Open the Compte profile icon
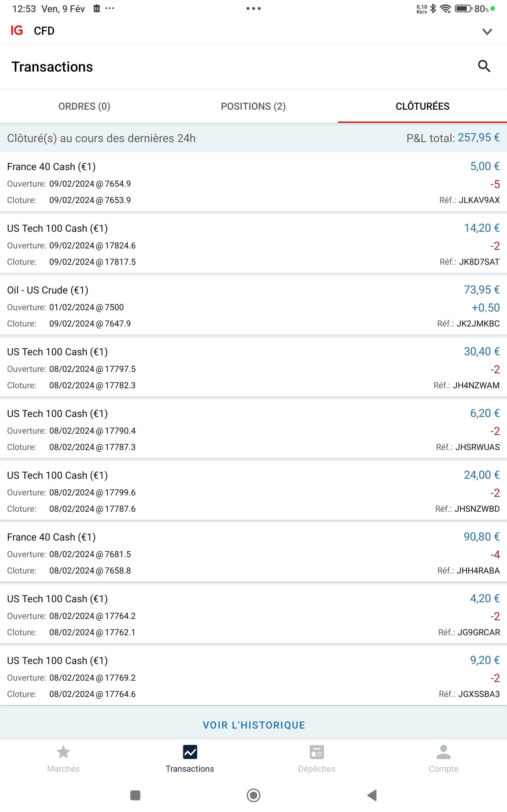Image resolution: width=507 pixels, height=812 pixels. tap(443, 752)
